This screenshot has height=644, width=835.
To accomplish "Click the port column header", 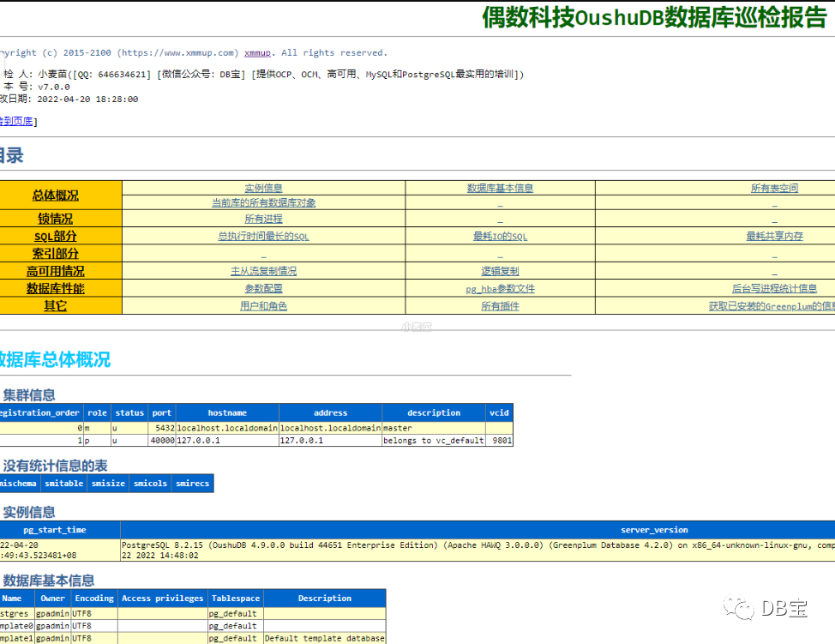I will (x=162, y=412).
